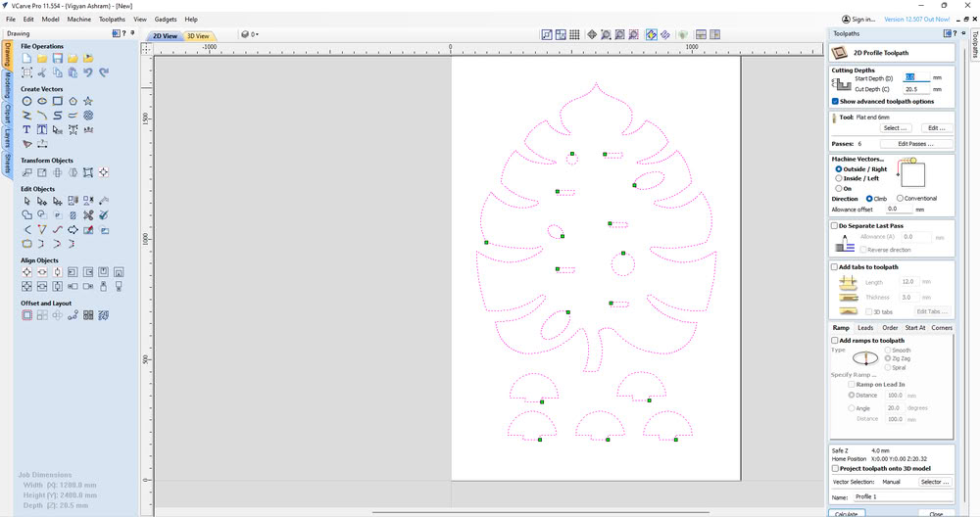
Task: Open the Nest Parts tool
Action: click(x=104, y=315)
